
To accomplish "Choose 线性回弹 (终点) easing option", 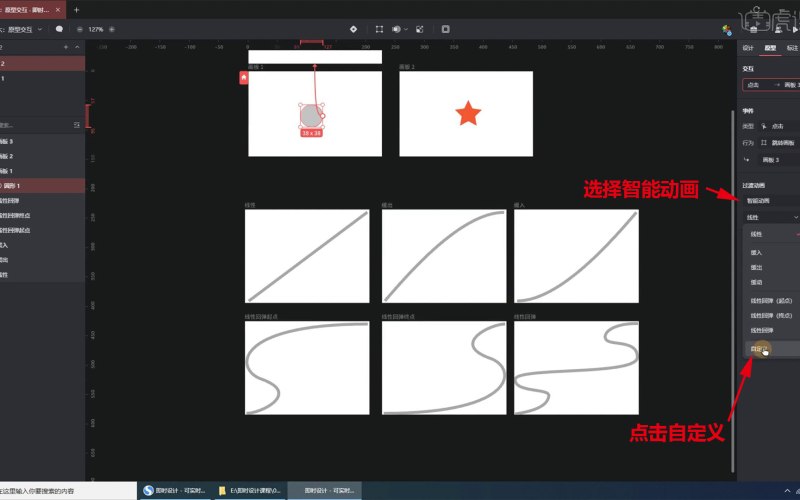I will pyautogui.click(x=772, y=316).
